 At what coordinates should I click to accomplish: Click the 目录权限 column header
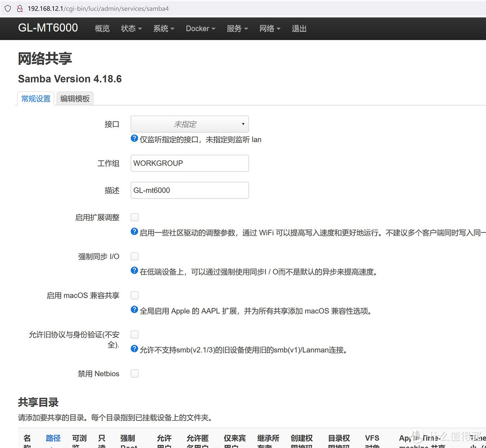click(339, 441)
